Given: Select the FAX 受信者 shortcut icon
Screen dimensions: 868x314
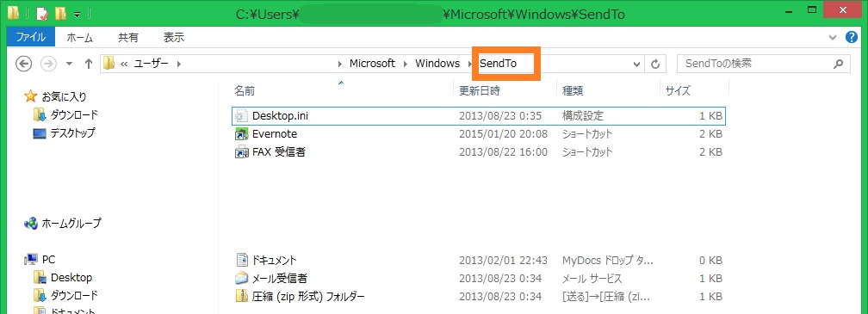Looking at the screenshot, I should [241, 151].
